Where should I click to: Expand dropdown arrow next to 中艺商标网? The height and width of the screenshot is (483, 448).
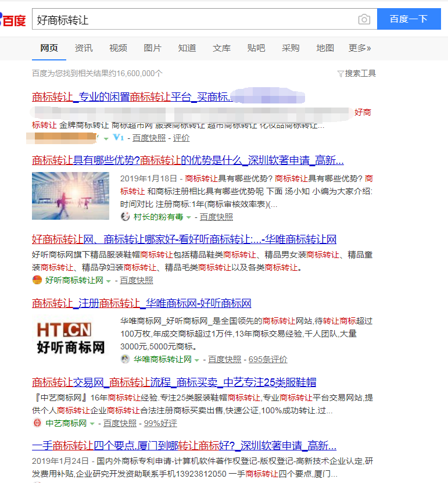pos(92,424)
